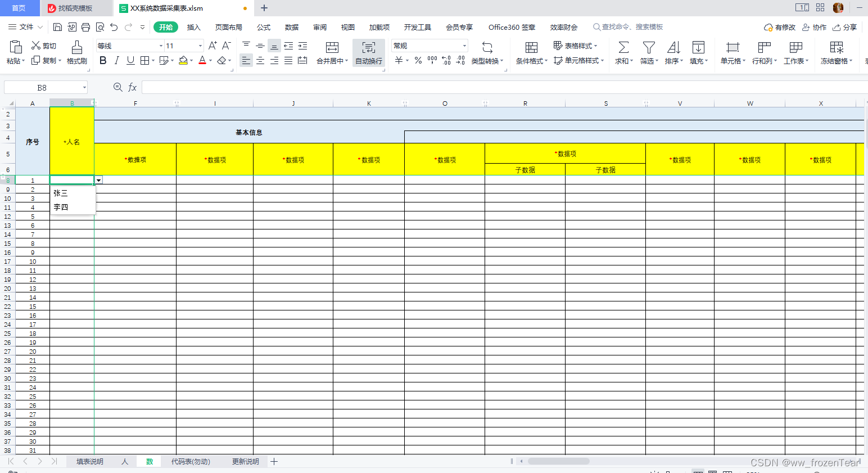Click the 筛选 filter button
The height and width of the screenshot is (473, 868).
(649, 53)
